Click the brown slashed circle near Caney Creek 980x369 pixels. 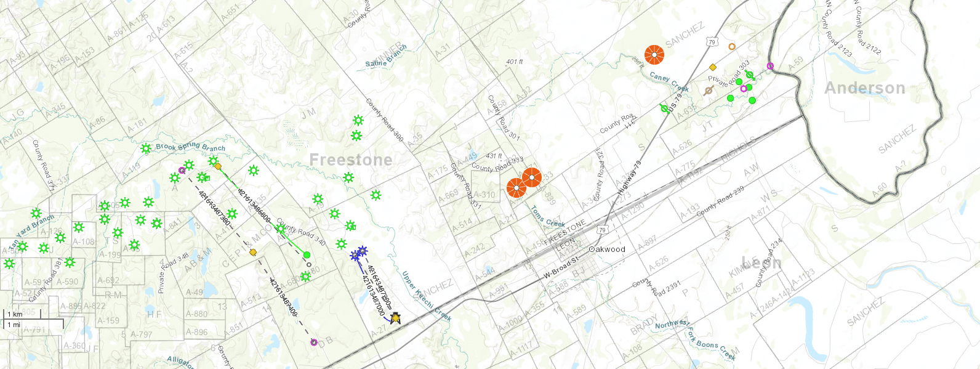709,91
